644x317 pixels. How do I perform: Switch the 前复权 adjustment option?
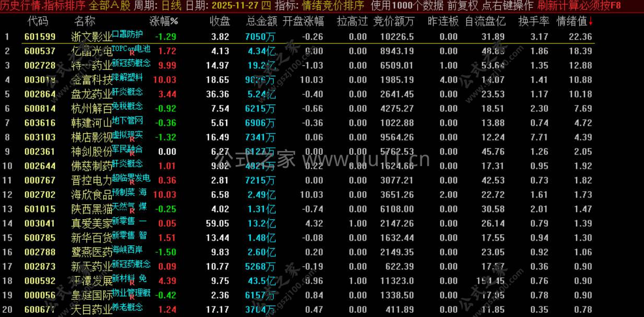coord(462,6)
